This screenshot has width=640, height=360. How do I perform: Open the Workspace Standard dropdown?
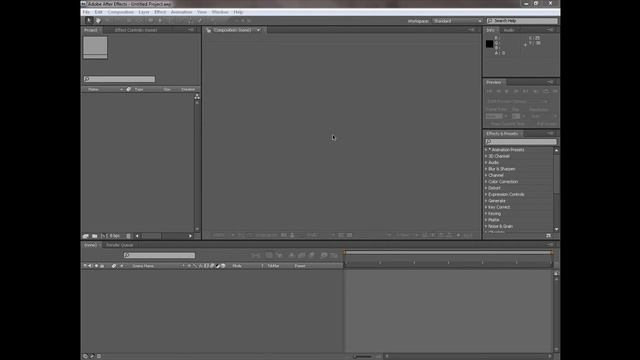coord(457,21)
